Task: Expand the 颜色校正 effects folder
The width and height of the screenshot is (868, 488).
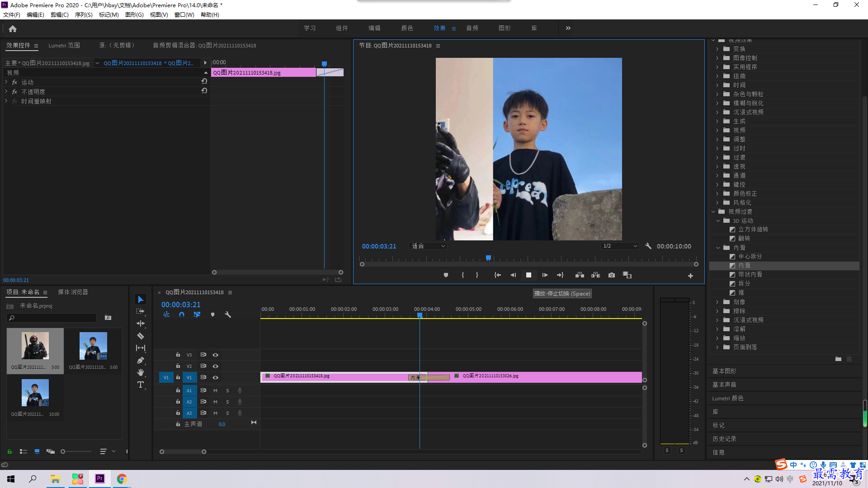Action: (717, 193)
